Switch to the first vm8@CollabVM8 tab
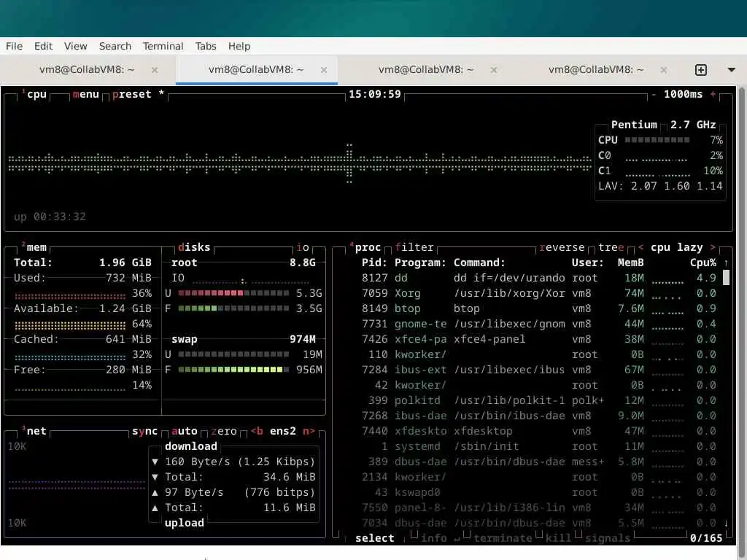 click(x=88, y=70)
